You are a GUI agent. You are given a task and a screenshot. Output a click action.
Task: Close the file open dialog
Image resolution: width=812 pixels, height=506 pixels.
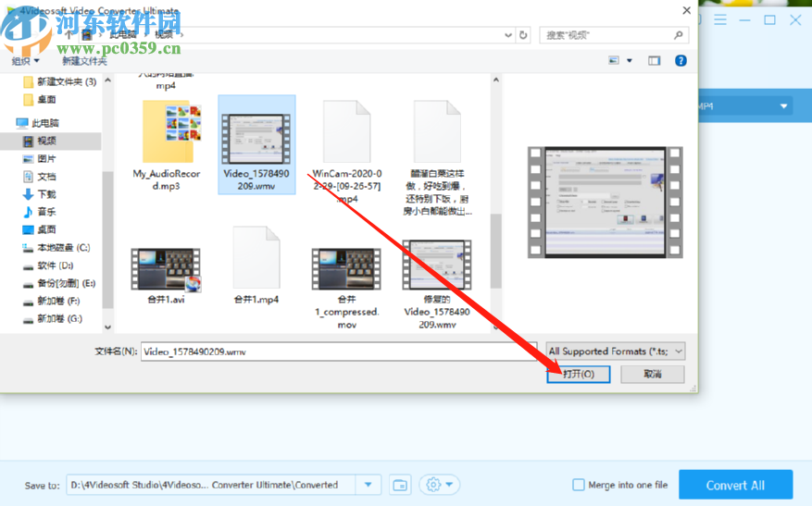[x=686, y=10]
